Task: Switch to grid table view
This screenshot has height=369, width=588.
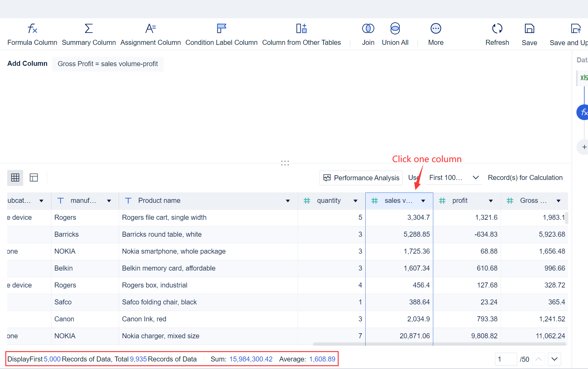Action: coord(15,178)
